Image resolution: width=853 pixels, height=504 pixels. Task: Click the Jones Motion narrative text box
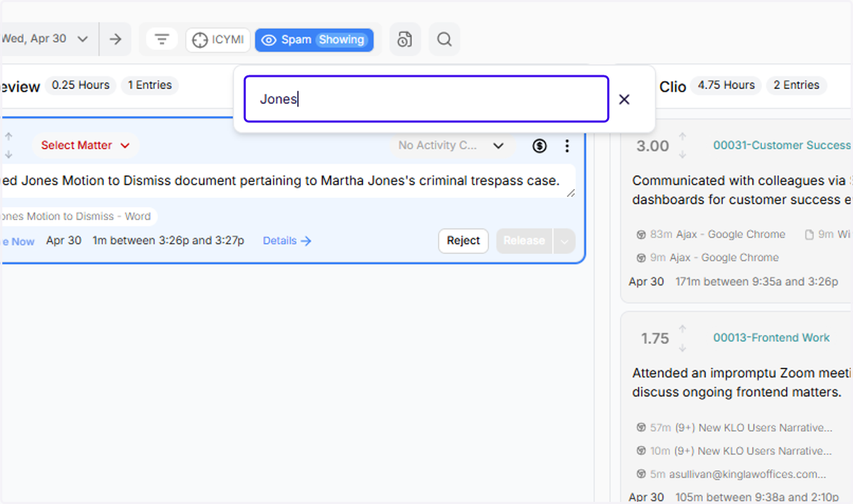[x=288, y=181]
